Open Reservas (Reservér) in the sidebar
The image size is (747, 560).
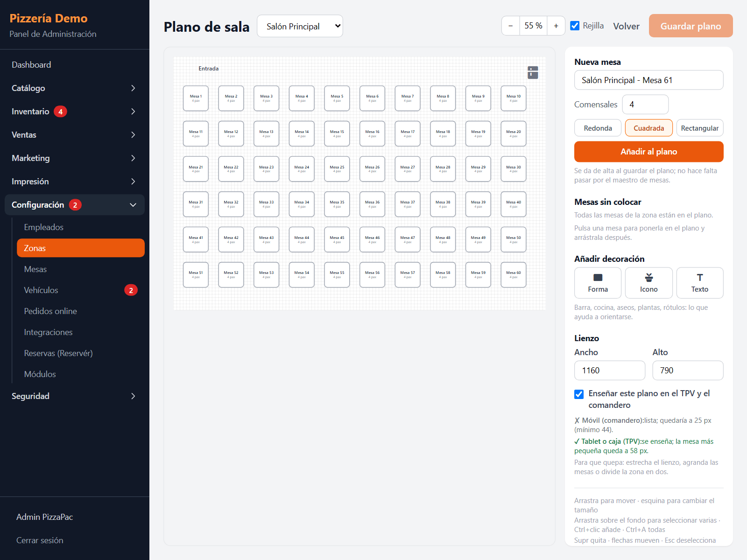81,353
